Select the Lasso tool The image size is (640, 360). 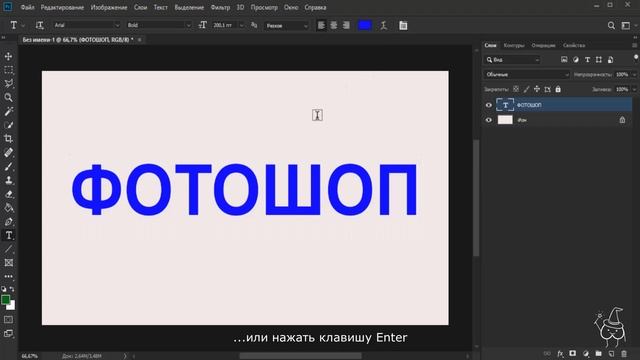(8, 84)
